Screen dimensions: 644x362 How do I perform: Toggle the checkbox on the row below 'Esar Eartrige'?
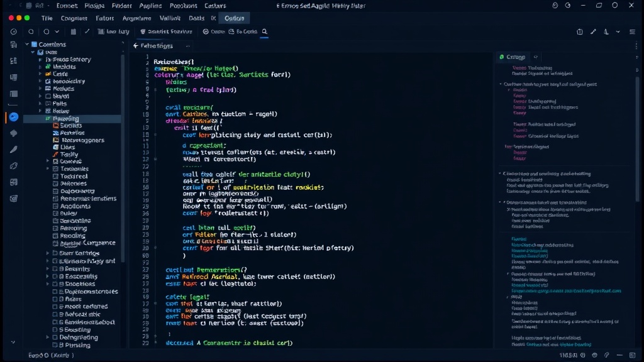point(55,261)
